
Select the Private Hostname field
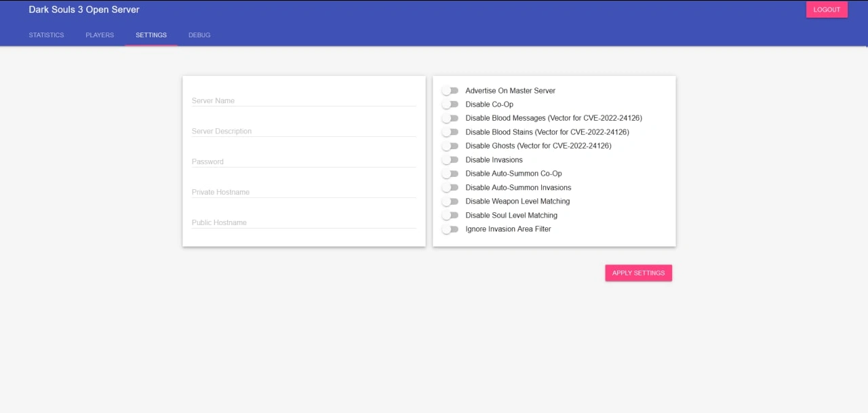click(303, 192)
